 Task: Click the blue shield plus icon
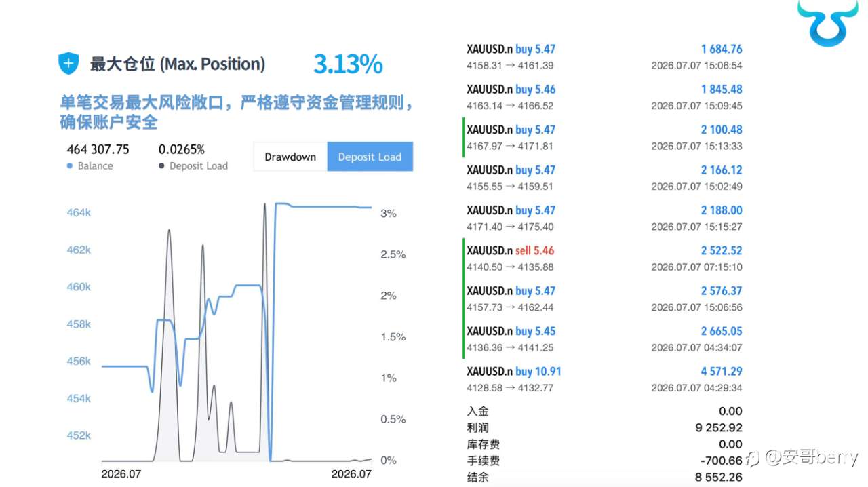(x=68, y=64)
